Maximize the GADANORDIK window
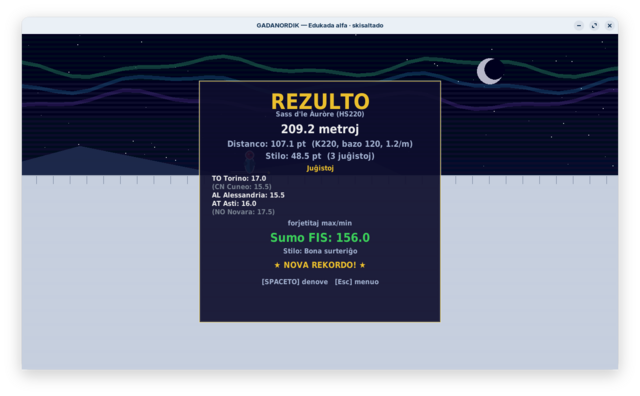The height and width of the screenshot is (396, 640). 594,25
